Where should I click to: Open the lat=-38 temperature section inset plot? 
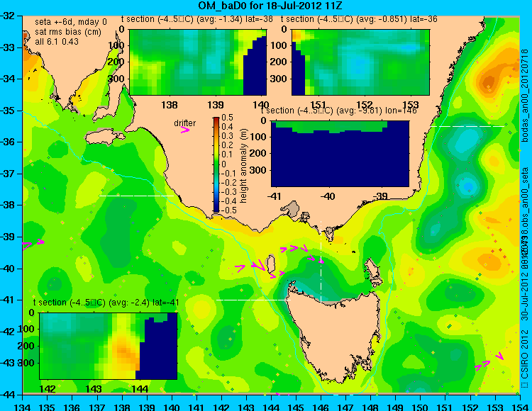point(198,62)
